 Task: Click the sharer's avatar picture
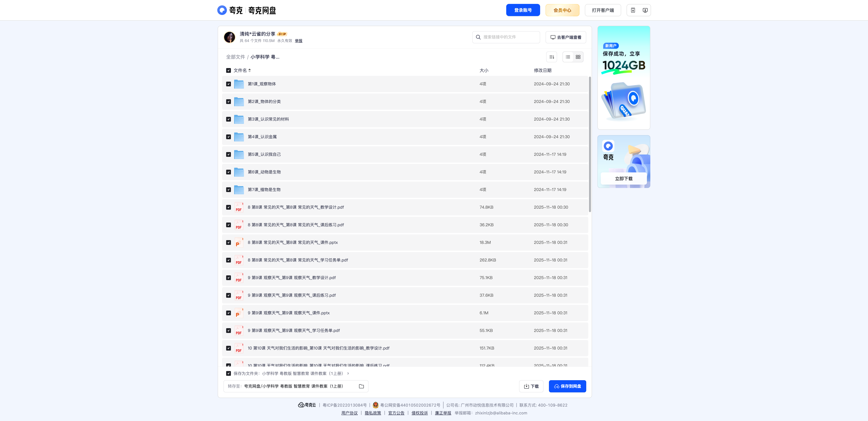tap(230, 37)
